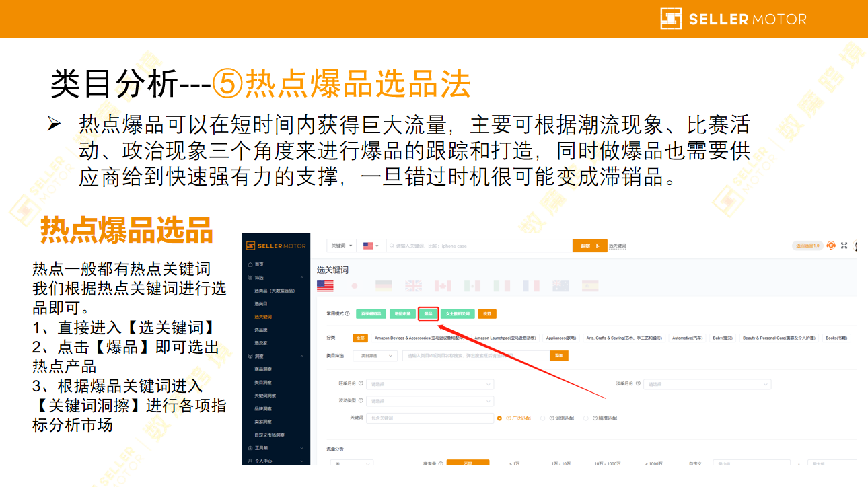The width and height of the screenshot is (868, 487).
Task: Select the Germany flag marketplace
Action: point(384,286)
